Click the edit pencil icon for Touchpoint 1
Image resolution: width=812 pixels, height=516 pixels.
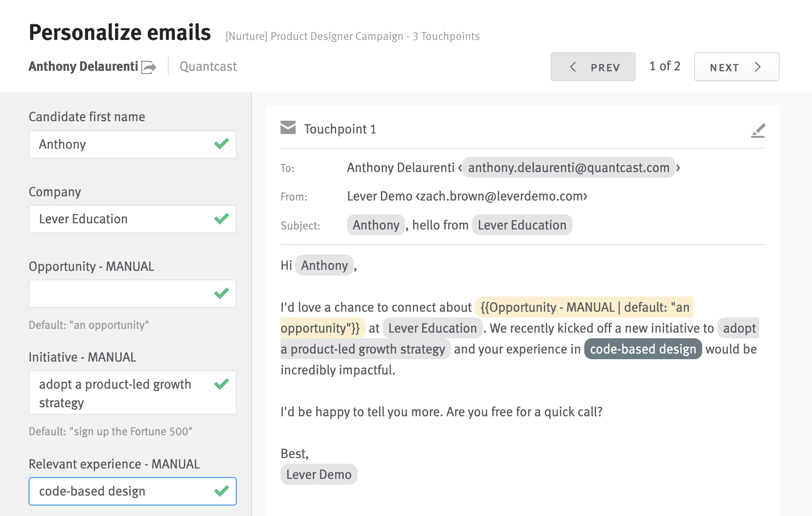coord(758,131)
